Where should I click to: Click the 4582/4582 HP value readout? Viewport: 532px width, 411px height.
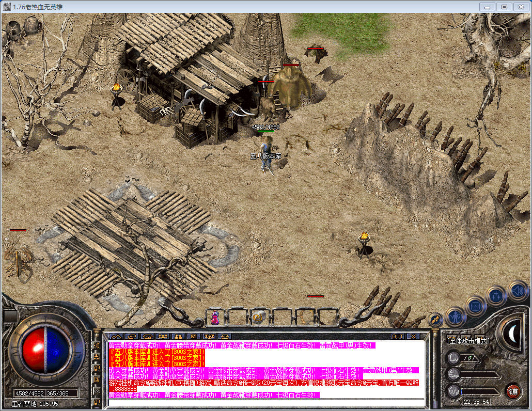[x=30, y=393]
